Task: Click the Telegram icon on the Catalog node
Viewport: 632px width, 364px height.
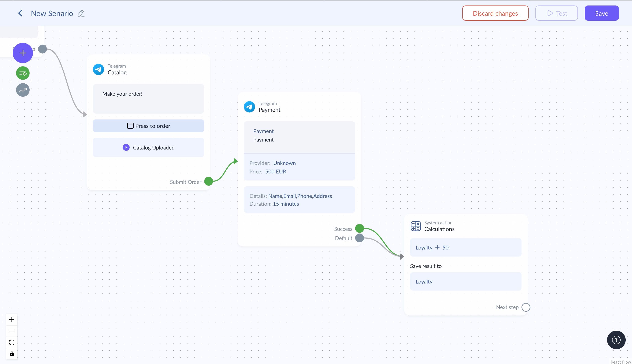Action: click(98, 69)
